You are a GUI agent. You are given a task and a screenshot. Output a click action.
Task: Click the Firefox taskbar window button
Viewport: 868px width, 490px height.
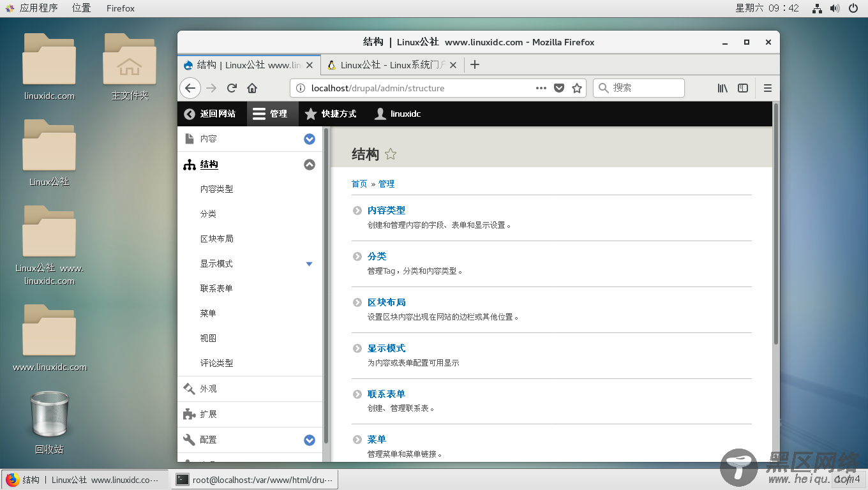(85, 480)
